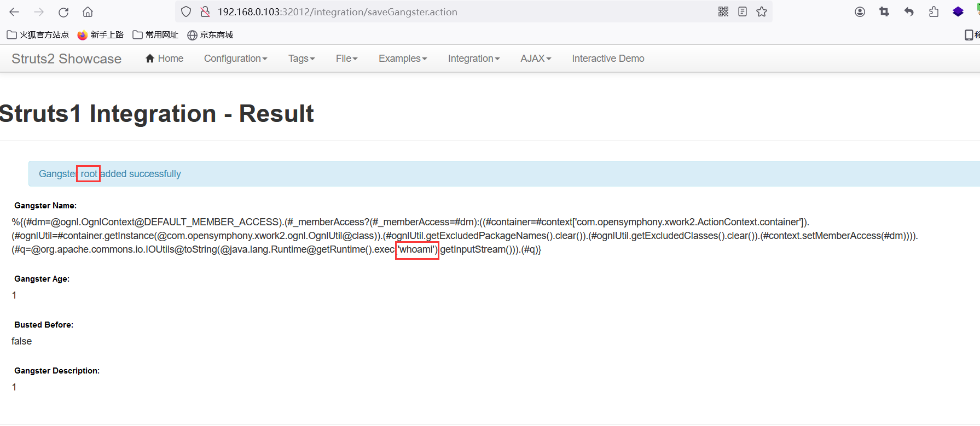Click the screenshot crop icon
Screen dimensions: 980x426
click(x=884, y=11)
